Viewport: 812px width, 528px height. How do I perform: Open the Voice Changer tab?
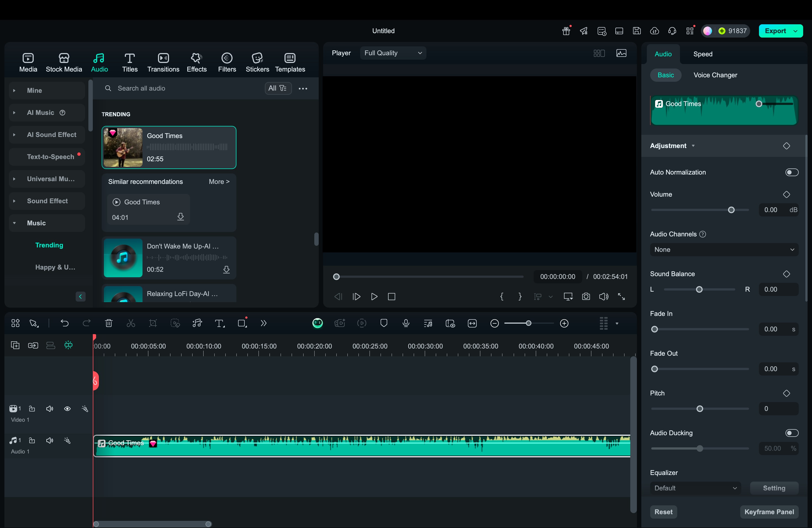coord(715,75)
